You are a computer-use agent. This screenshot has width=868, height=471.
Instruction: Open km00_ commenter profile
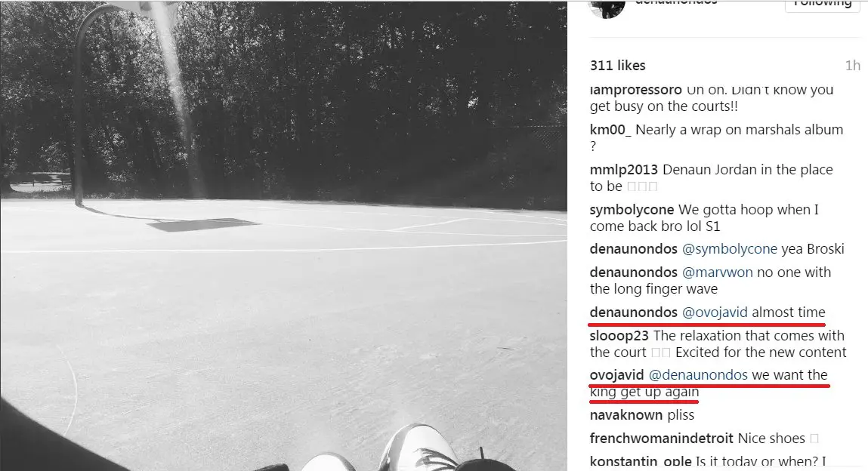610,130
